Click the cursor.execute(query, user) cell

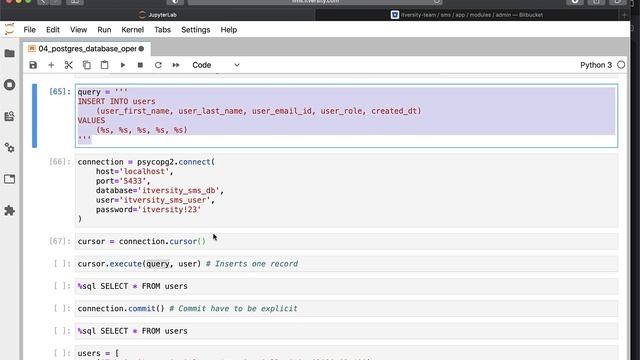click(x=346, y=264)
